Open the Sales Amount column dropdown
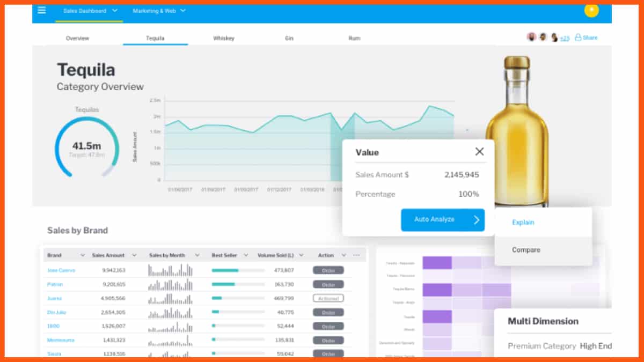644x362 pixels. [134, 255]
